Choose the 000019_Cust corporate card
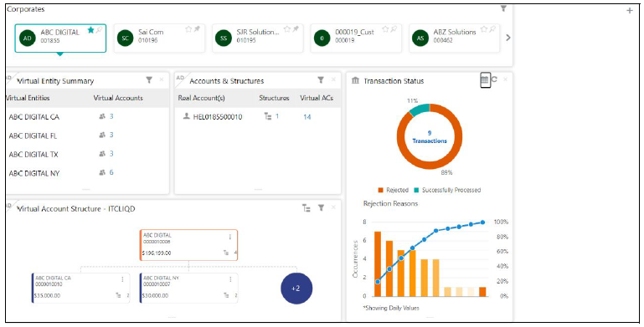Image resolution: width=644 pixels, height=327 pixels. tap(356, 38)
